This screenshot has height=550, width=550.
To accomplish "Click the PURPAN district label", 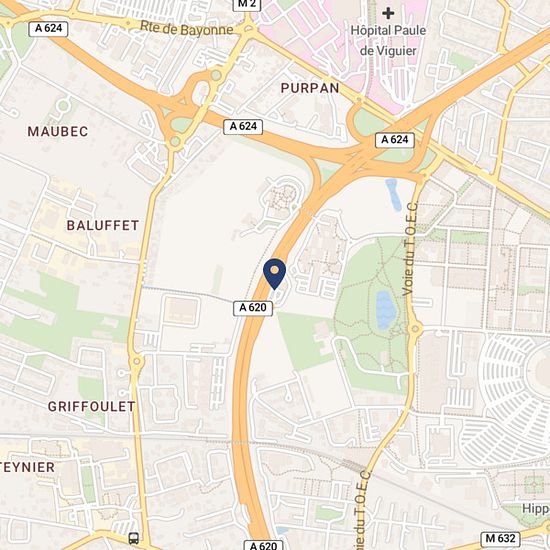I will tap(310, 88).
